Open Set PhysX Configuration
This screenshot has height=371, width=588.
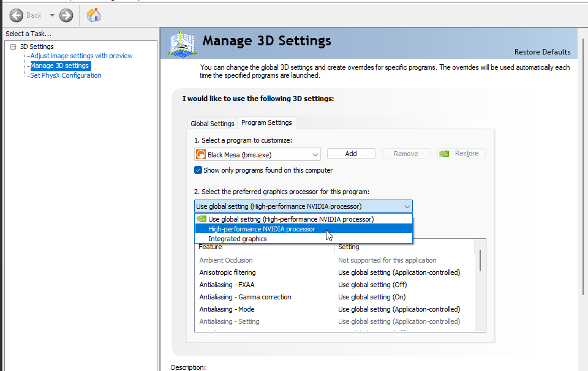click(66, 75)
